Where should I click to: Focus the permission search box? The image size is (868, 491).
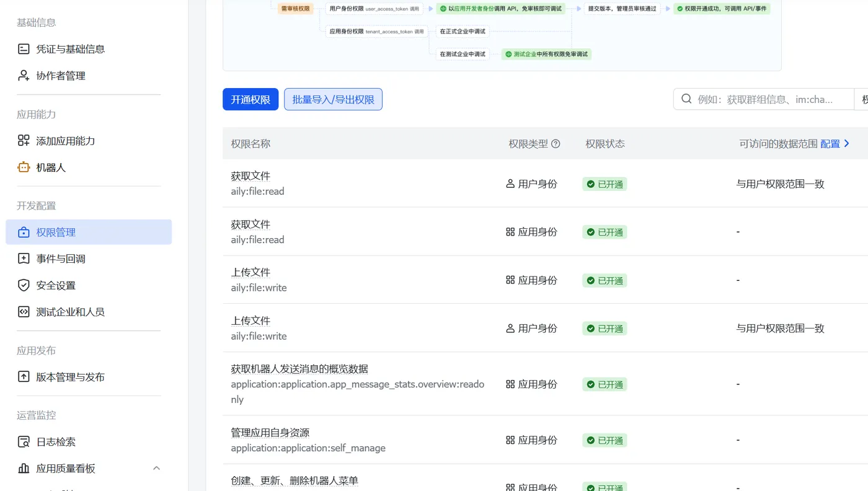click(x=763, y=99)
